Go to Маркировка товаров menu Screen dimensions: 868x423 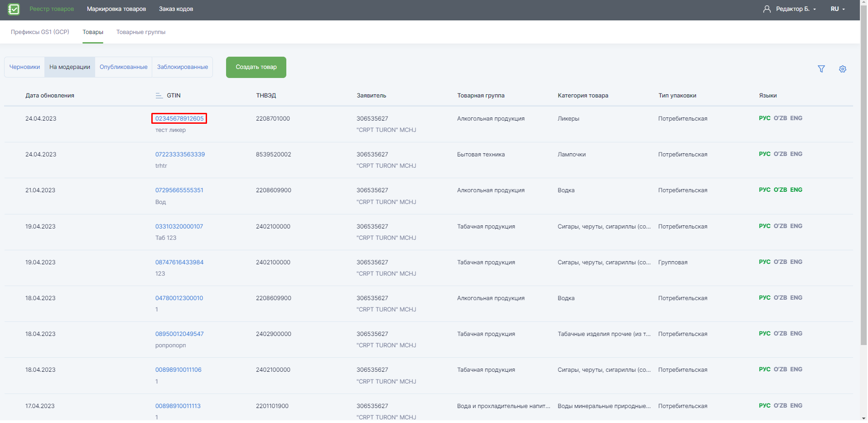116,9
